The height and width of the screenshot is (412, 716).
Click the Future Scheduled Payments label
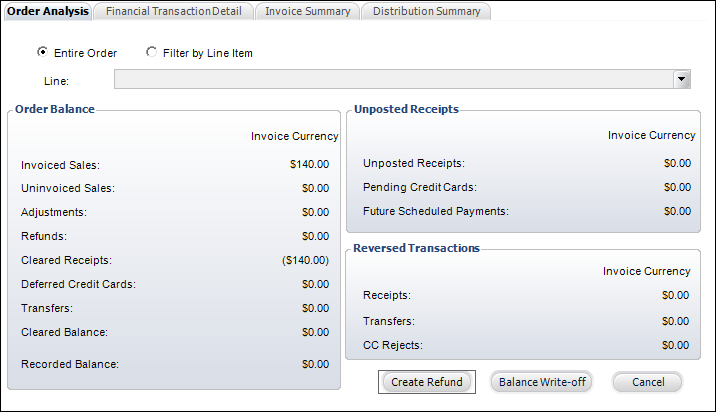point(436,211)
